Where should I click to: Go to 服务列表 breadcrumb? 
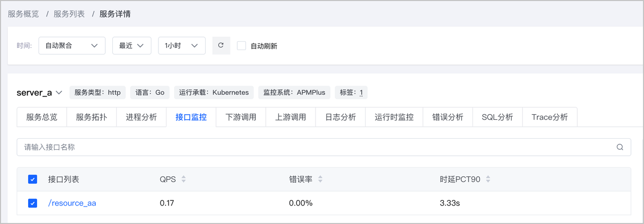(x=69, y=14)
